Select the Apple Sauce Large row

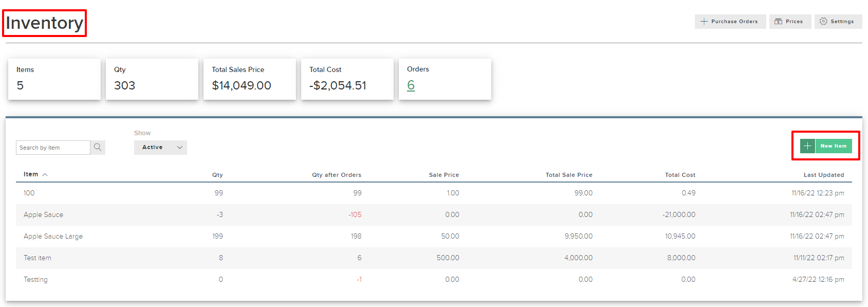coord(53,237)
